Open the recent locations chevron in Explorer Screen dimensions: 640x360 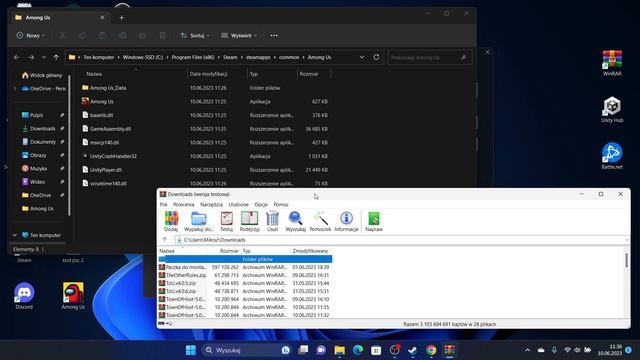[x=44, y=57]
